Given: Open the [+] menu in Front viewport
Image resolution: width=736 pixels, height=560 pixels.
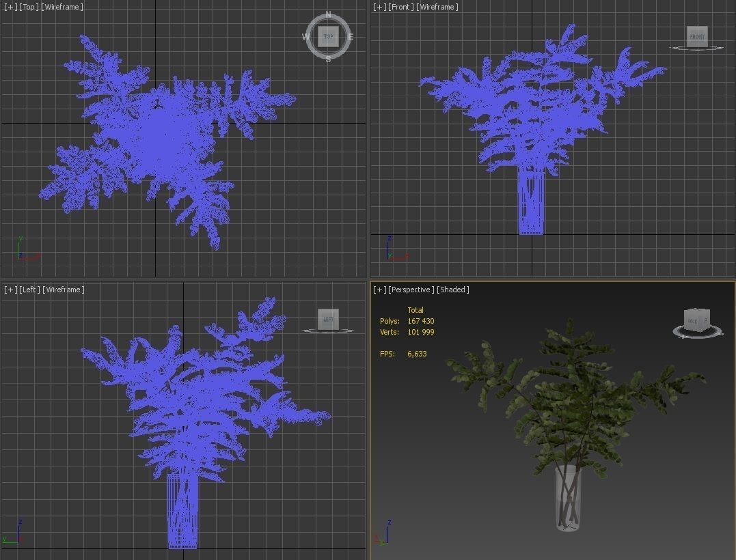Looking at the screenshot, I should (379, 7).
